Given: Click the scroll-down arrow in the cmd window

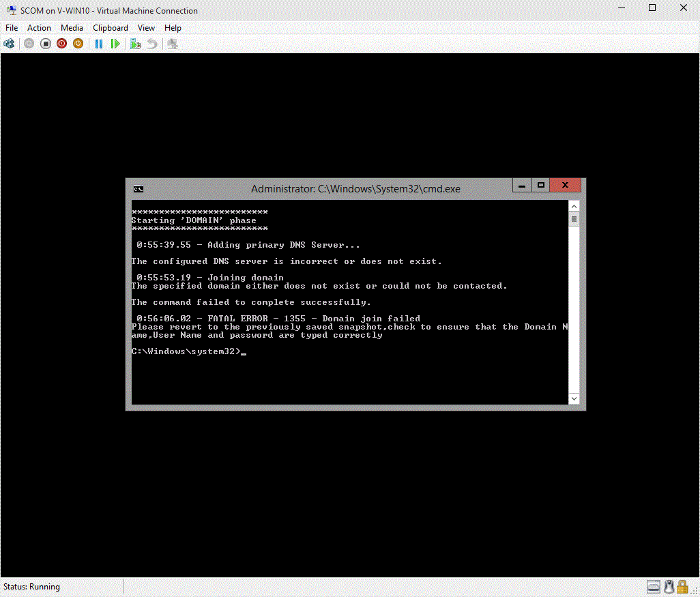Looking at the screenshot, I should coord(574,398).
